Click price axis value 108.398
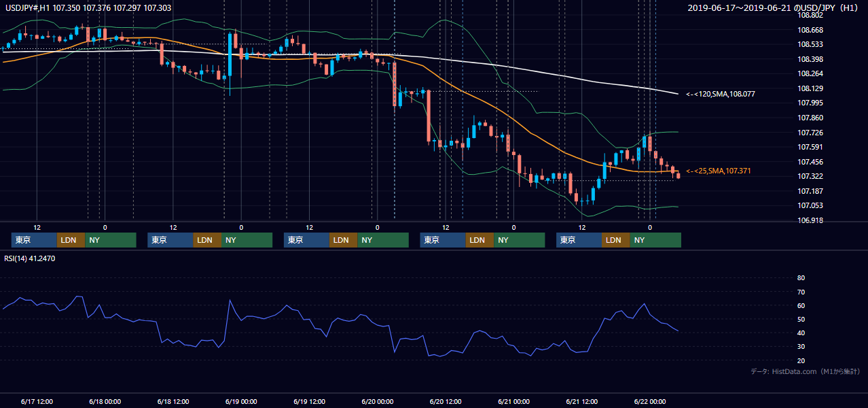Screen dimensions: 868x408 [x=810, y=59]
